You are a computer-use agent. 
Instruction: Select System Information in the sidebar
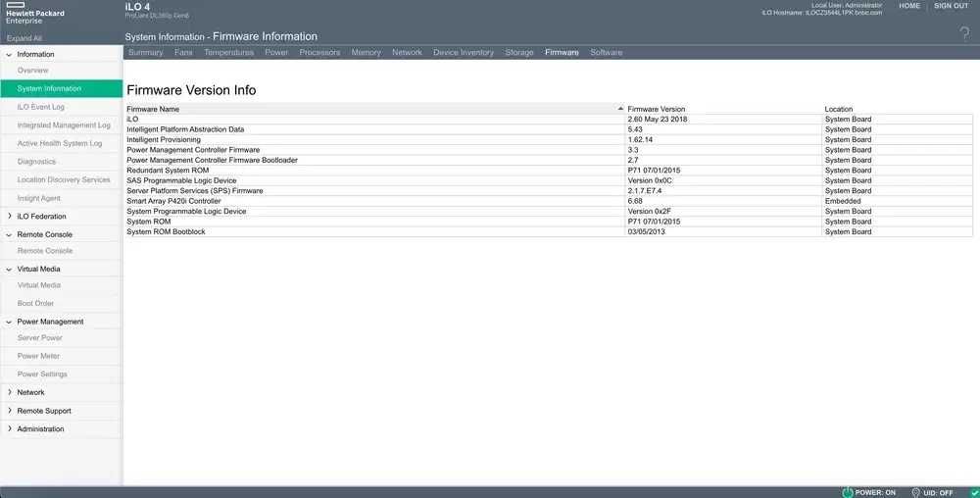(x=61, y=89)
